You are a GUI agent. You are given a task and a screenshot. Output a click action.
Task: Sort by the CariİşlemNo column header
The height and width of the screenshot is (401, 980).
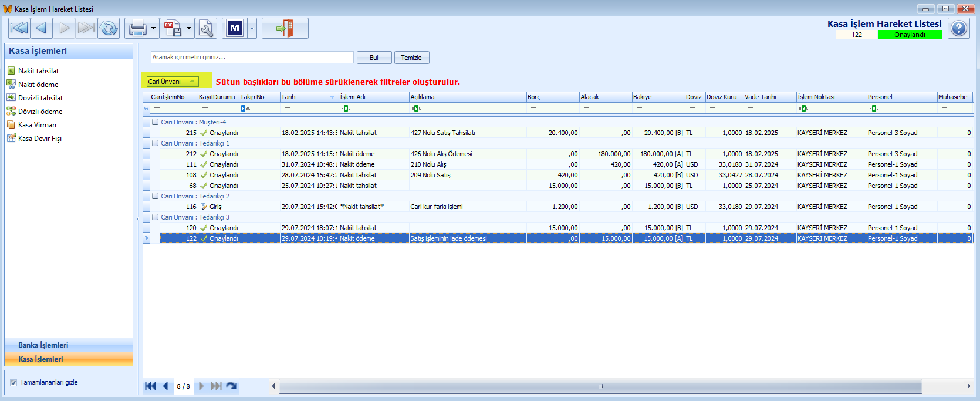[174, 97]
